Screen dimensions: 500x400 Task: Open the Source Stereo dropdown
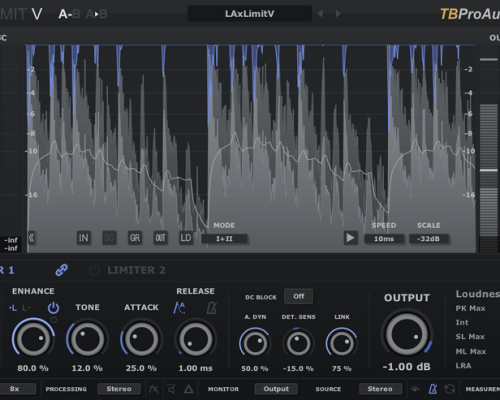pyautogui.click(x=380, y=389)
